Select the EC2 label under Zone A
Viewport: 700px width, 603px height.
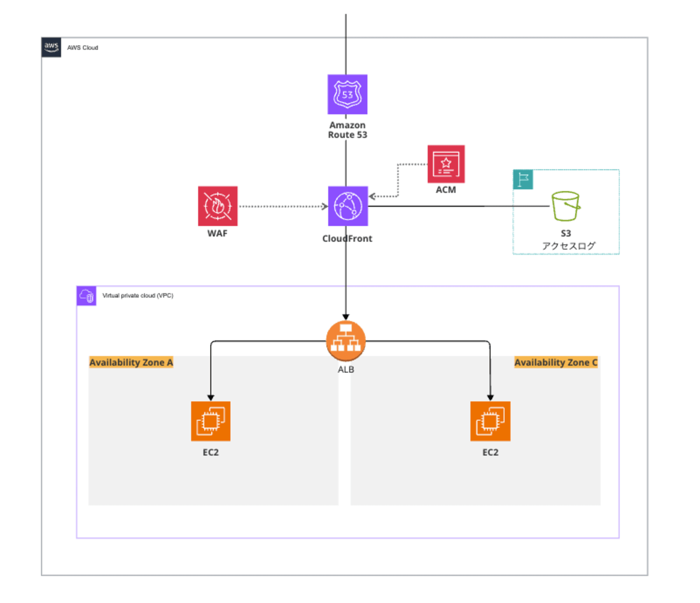pyautogui.click(x=211, y=452)
